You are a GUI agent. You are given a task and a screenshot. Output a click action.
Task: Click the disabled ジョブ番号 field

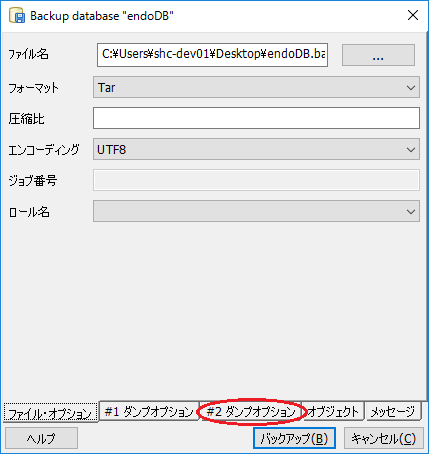[x=256, y=180]
